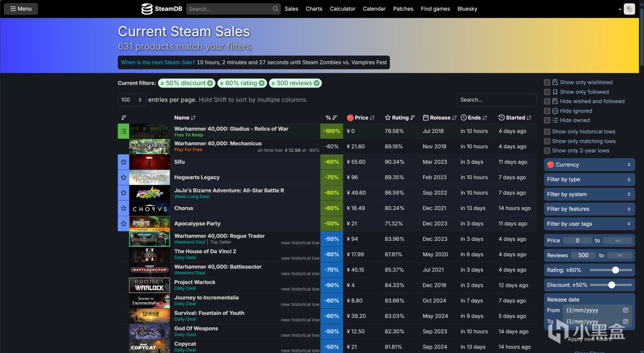644x353 pixels.
Task: Click the star icon for Sifu
Action: tap(123, 162)
